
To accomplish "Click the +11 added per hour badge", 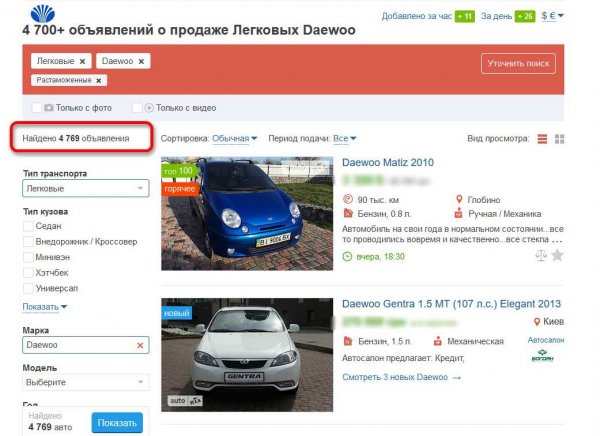I will 465,16.
